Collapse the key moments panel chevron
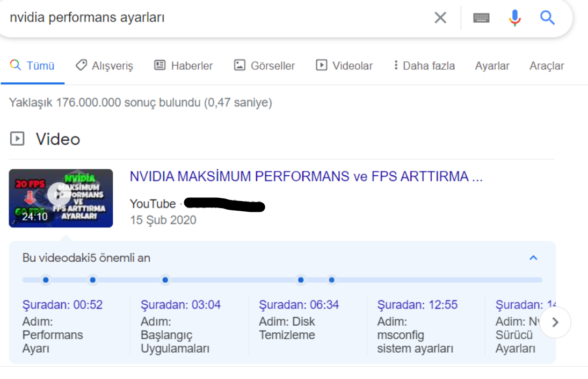 [533, 258]
